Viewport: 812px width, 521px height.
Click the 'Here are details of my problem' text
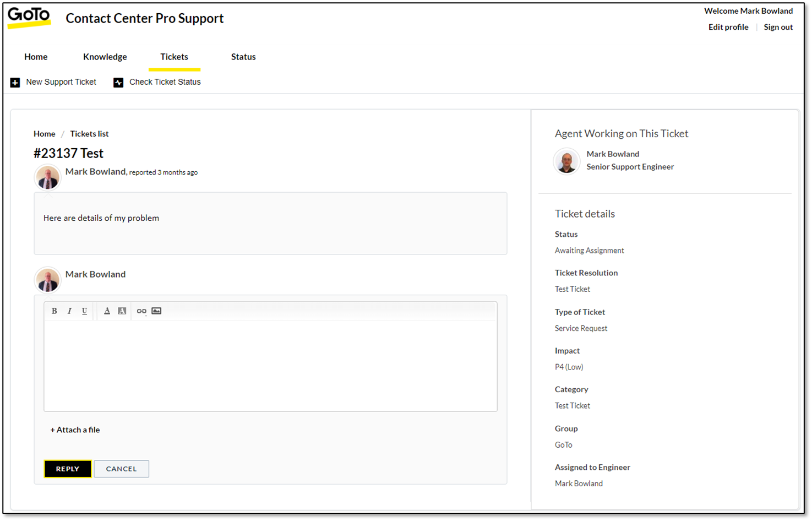[101, 218]
